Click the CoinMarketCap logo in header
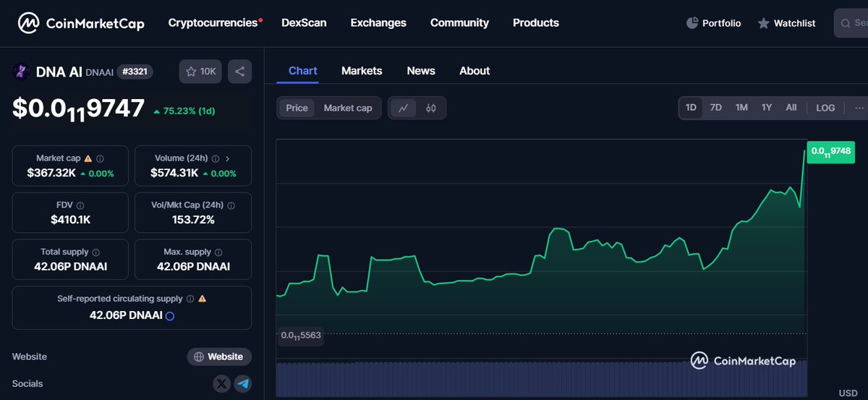 coord(81,23)
